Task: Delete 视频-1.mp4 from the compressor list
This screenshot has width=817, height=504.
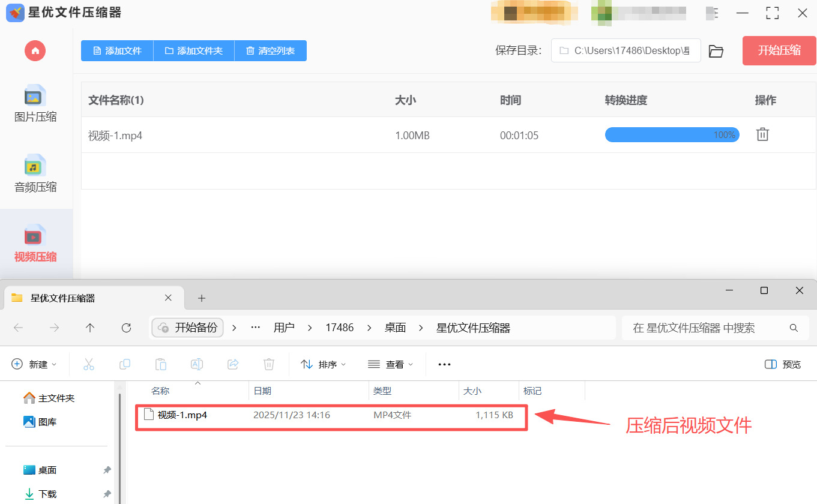Action: 762,134
